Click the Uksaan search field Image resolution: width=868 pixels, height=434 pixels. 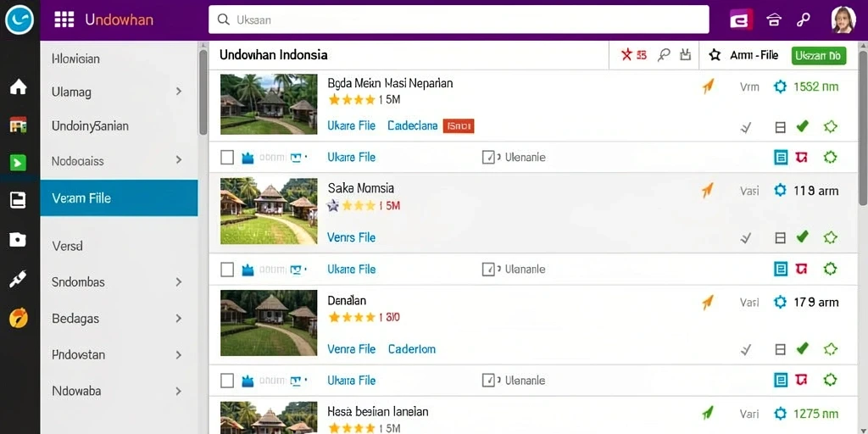point(459,20)
